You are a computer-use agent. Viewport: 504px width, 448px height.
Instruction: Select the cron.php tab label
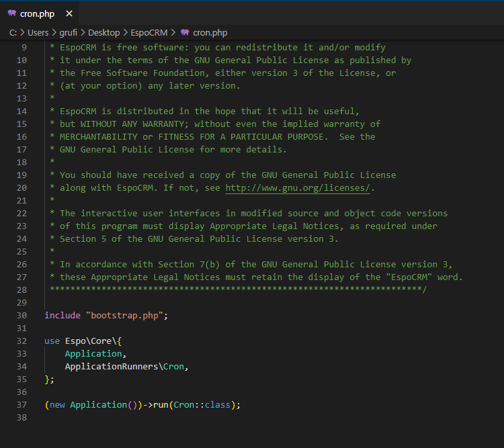tap(38, 13)
